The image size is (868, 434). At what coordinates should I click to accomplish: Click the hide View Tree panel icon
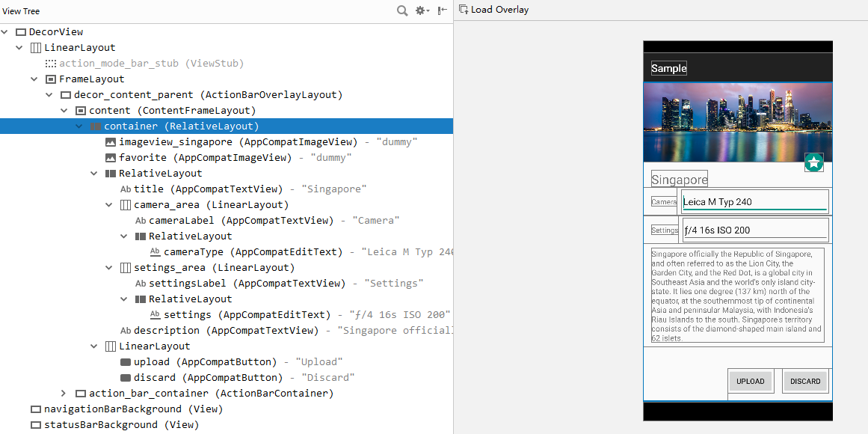pos(443,10)
